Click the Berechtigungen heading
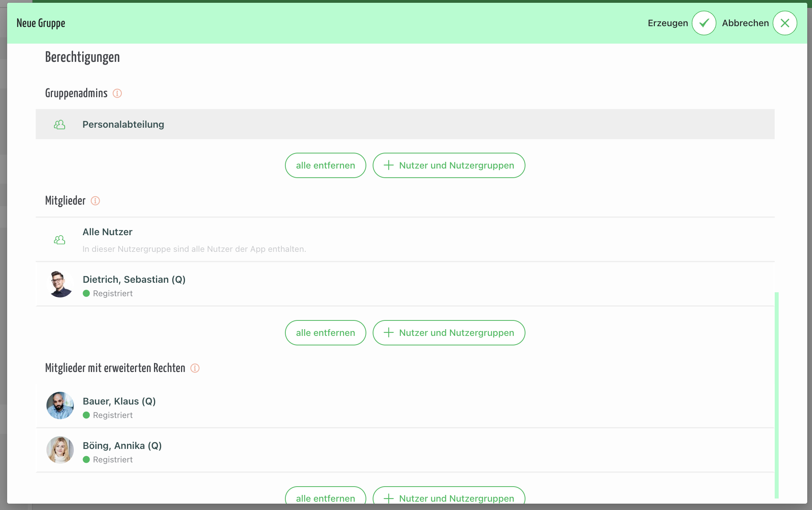 point(83,57)
